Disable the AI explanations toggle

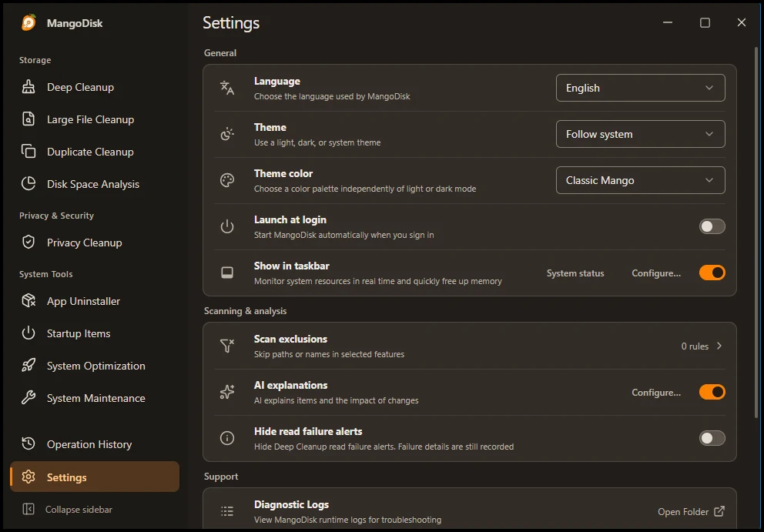click(712, 392)
